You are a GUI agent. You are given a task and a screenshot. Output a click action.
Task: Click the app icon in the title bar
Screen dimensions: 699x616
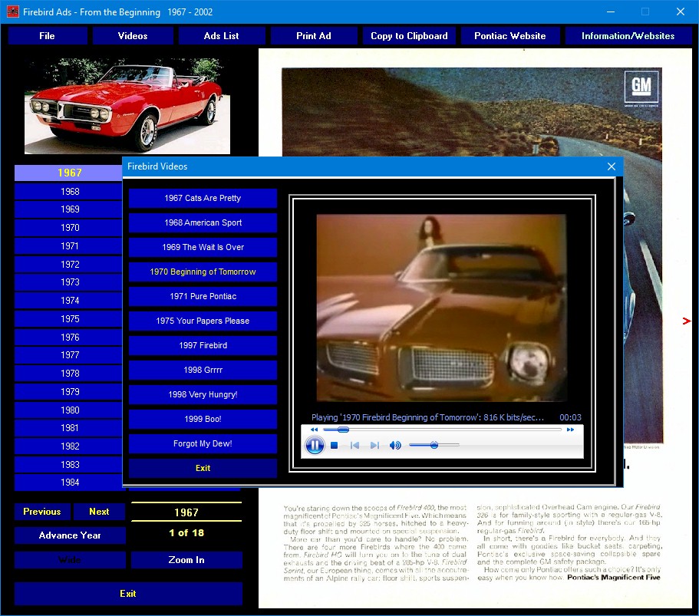click(x=12, y=12)
